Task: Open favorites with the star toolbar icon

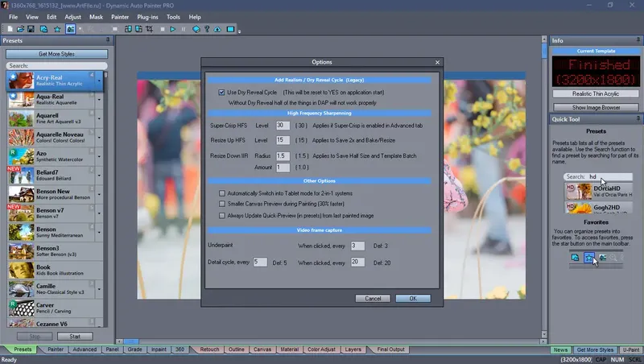Action: click(x=57, y=29)
